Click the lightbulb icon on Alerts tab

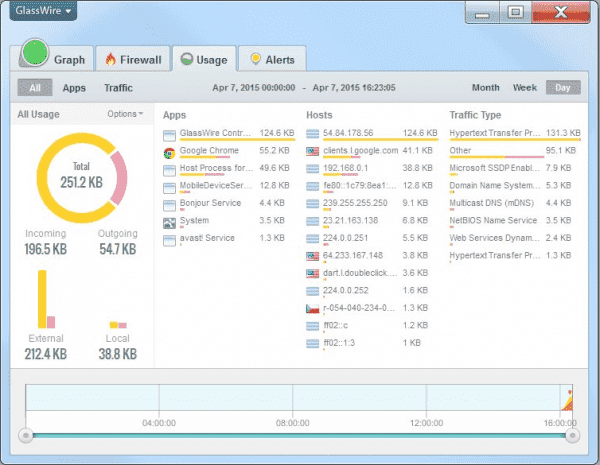[x=255, y=59]
